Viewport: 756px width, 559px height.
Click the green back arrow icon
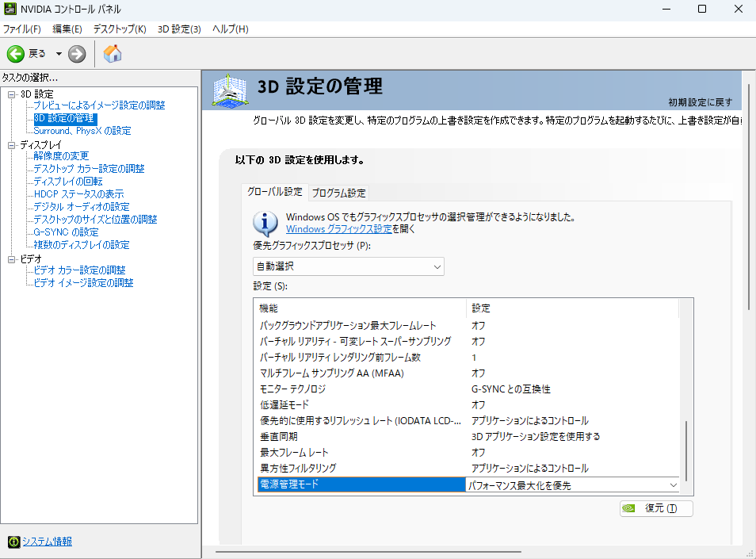pyautogui.click(x=15, y=54)
